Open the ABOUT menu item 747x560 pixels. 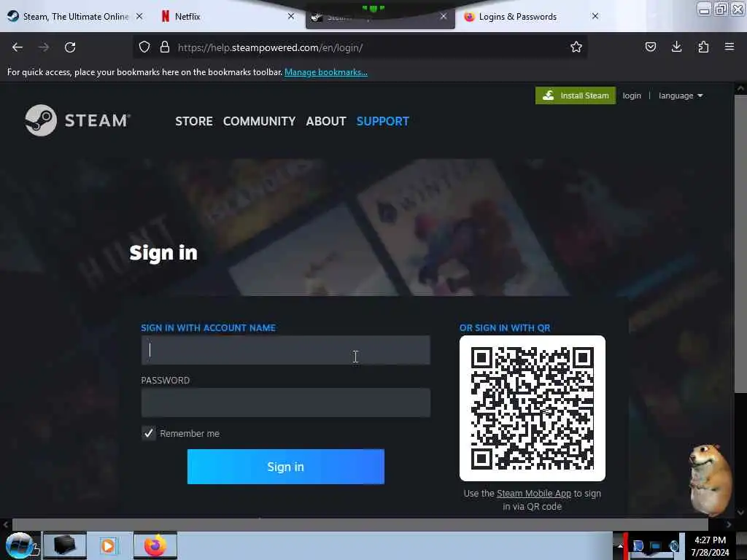326,121
